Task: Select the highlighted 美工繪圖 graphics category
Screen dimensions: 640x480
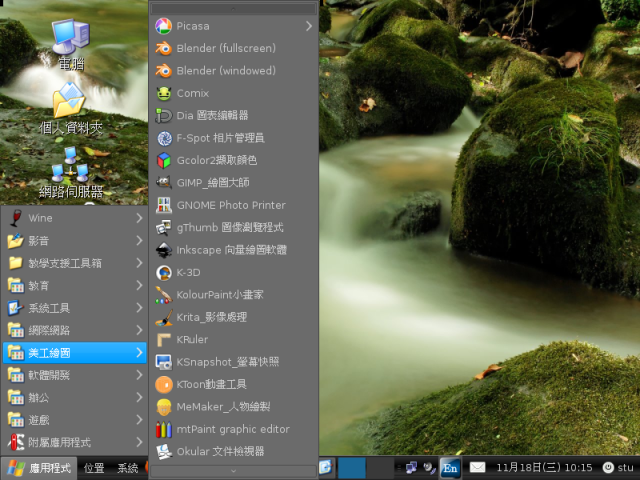Action: 75,353
